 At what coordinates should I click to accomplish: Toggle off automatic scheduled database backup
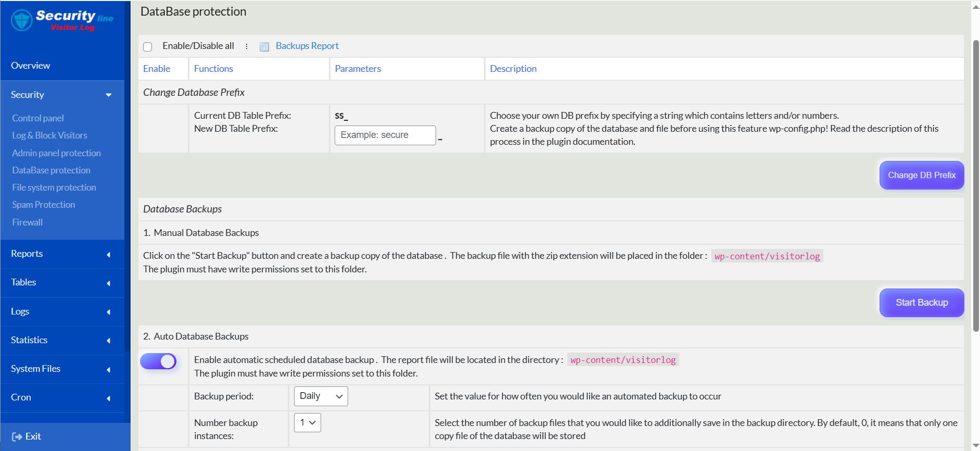click(158, 361)
